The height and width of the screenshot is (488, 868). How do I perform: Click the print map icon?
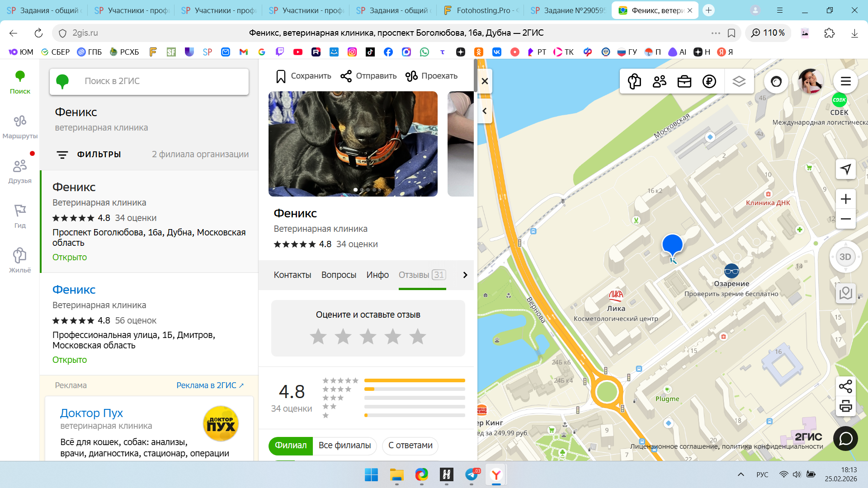[x=845, y=406]
